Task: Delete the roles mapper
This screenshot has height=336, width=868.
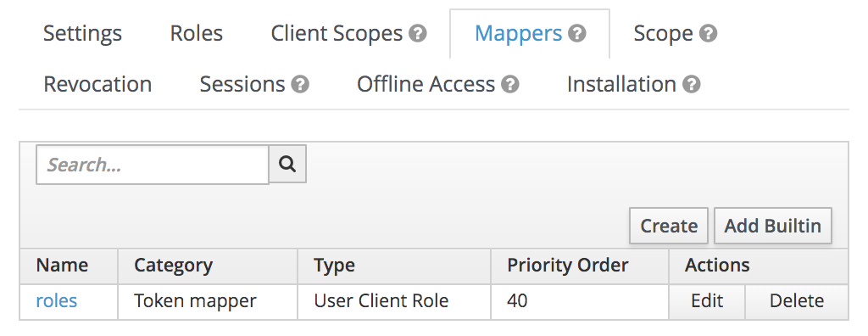Action: 797,301
